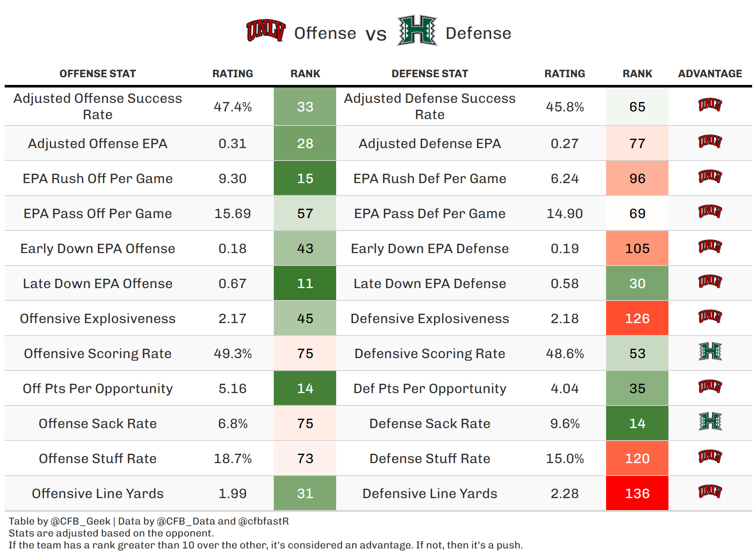Viewport: 756px width, 560px height.
Task: Click the DEFENSE STAT column header
Action: point(430,74)
